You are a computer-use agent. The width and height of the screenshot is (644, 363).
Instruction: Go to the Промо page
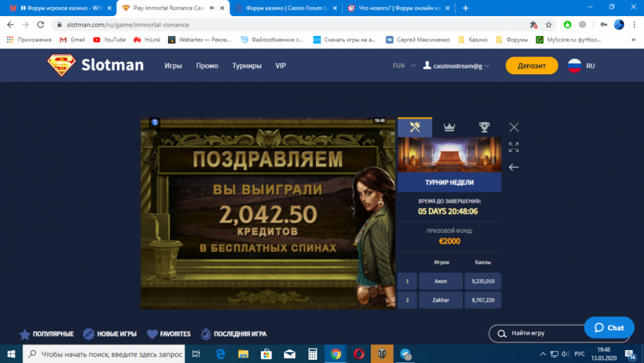[207, 66]
